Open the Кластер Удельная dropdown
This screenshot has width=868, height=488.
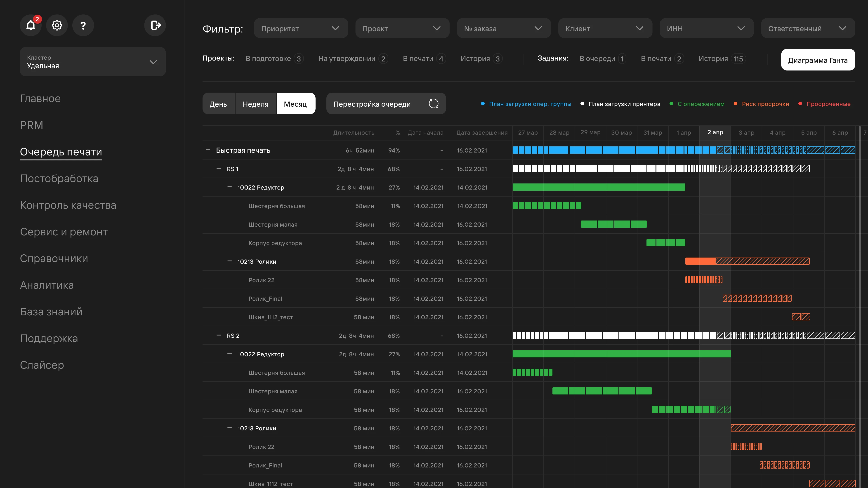[x=93, y=62]
